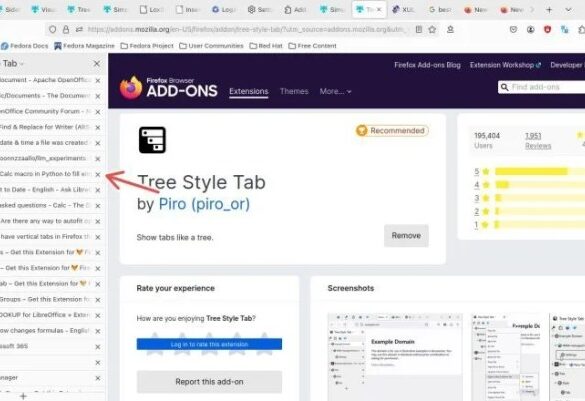
Task: Click the blue translate extension toolbar icon
Action: click(x=564, y=29)
